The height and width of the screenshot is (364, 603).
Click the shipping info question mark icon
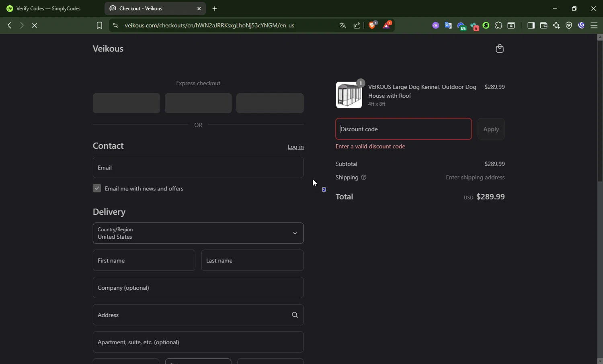point(363,177)
